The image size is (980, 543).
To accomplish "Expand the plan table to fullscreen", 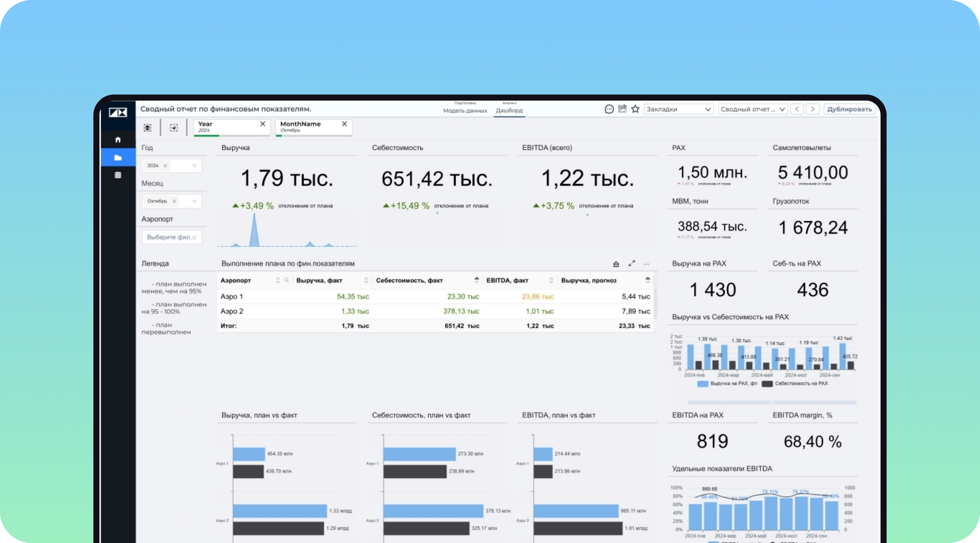I will (632, 263).
